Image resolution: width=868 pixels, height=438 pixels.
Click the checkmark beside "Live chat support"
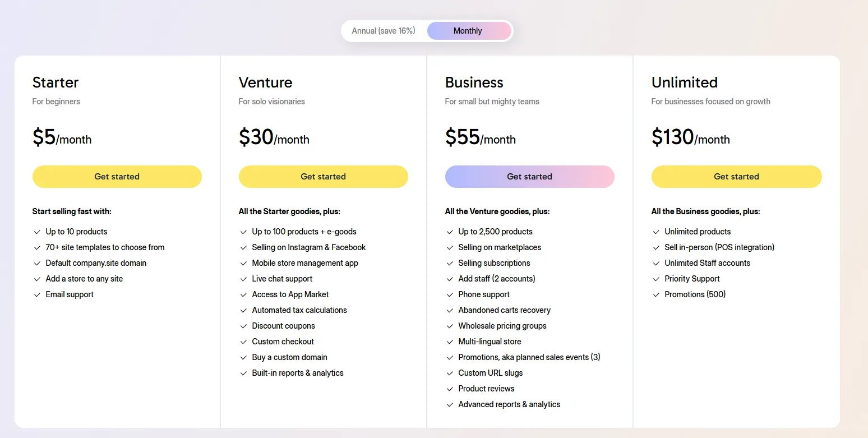(243, 278)
